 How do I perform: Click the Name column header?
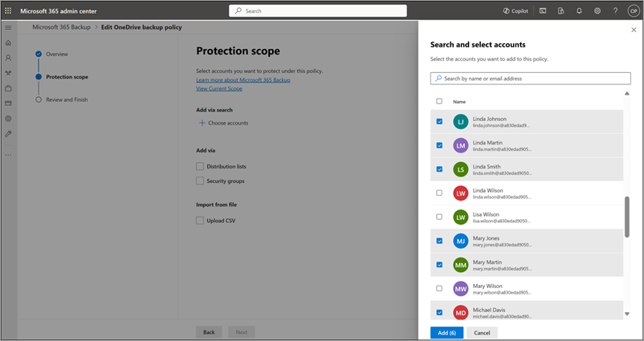pos(459,102)
